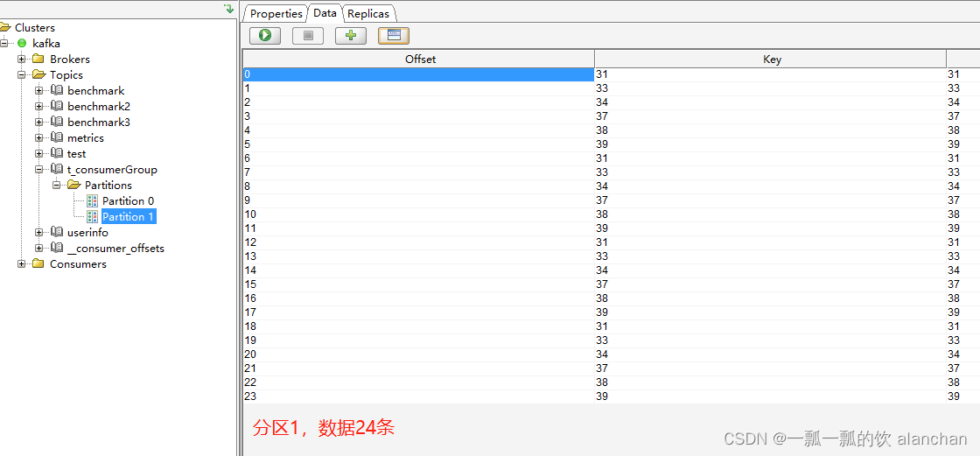Screen dimensions: 980x456
Task: Click the Topics folder icon
Action: coord(38,74)
